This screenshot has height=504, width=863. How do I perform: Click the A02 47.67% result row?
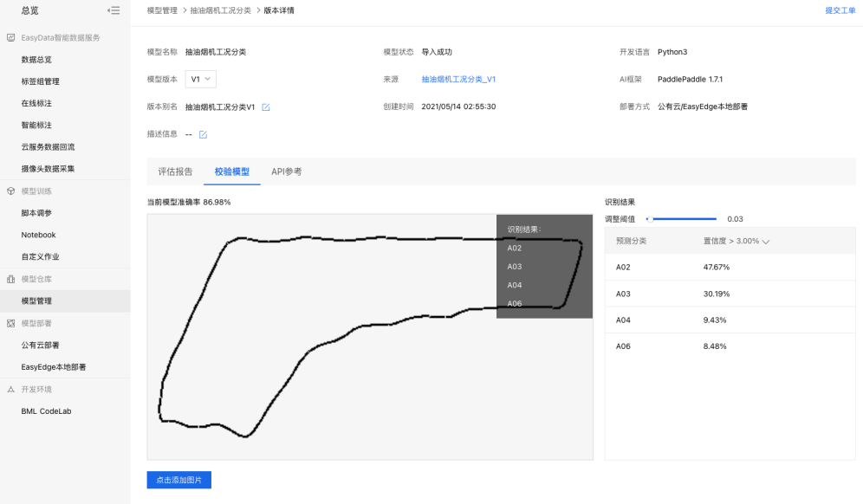coord(730,267)
